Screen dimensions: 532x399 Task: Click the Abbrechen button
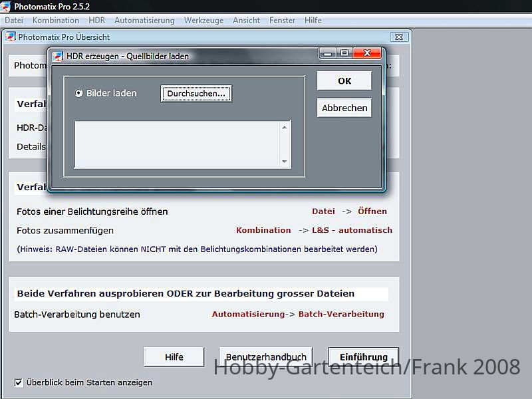pyautogui.click(x=344, y=108)
